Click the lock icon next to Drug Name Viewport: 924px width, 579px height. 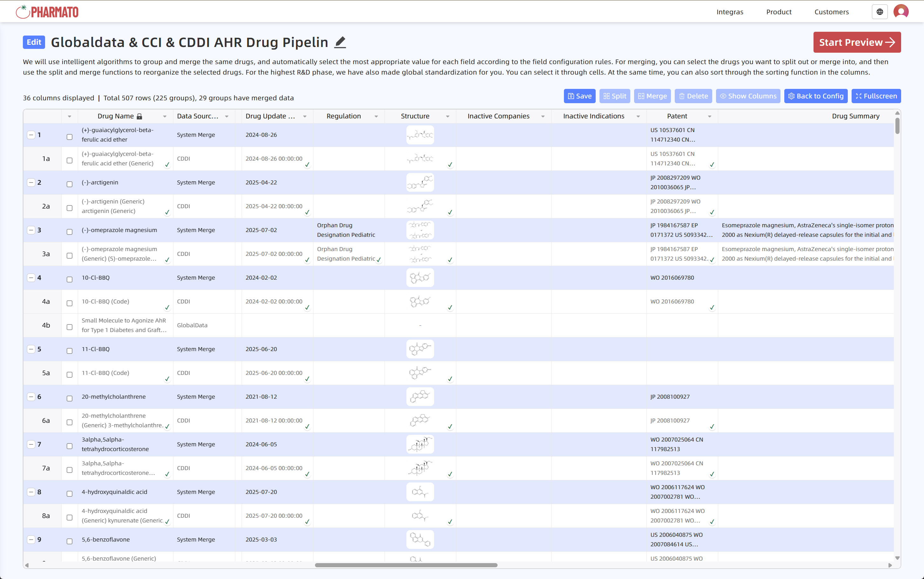tap(139, 116)
